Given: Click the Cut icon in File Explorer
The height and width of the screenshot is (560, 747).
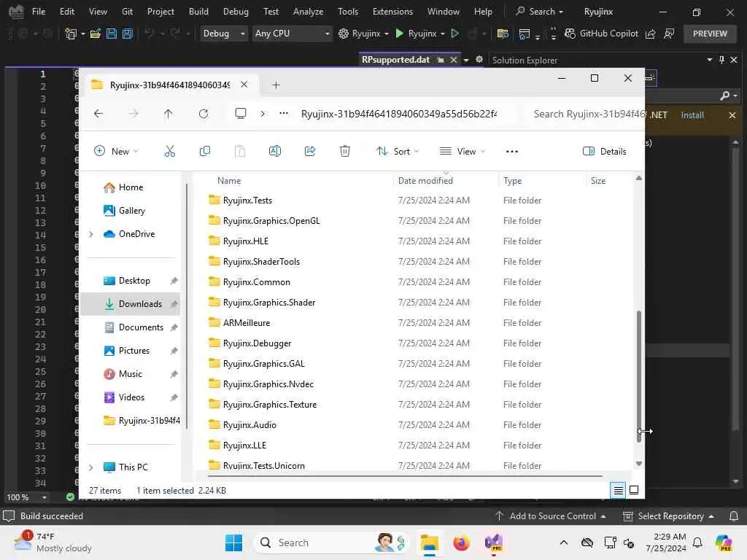Looking at the screenshot, I should coord(169,152).
